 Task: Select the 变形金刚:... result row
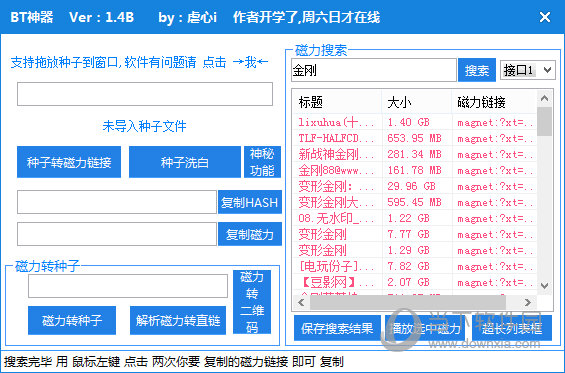pos(414,186)
